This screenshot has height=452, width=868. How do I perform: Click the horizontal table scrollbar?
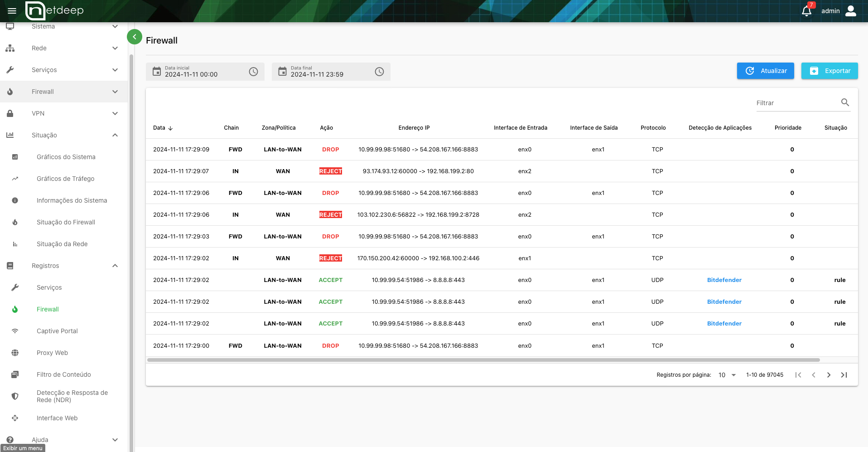[x=483, y=360]
